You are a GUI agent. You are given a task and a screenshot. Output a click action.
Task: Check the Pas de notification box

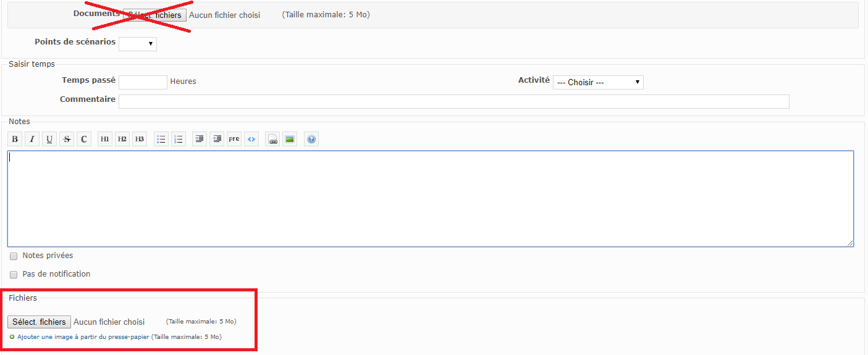(x=14, y=275)
